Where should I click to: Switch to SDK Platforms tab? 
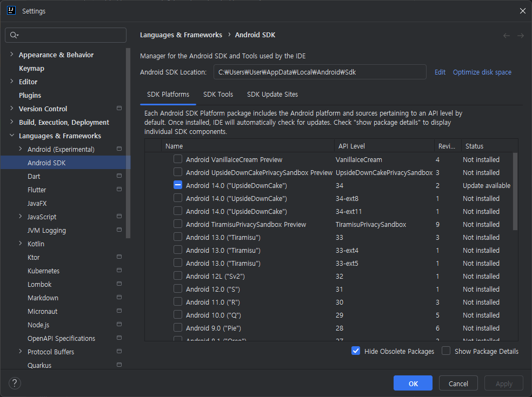tap(168, 95)
